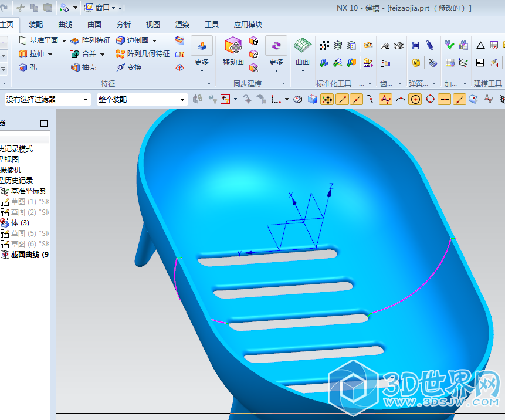Switch to the 应用模块 ribbon tab
The width and height of the screenshot is (505, 420).
(x=248, y=25)
